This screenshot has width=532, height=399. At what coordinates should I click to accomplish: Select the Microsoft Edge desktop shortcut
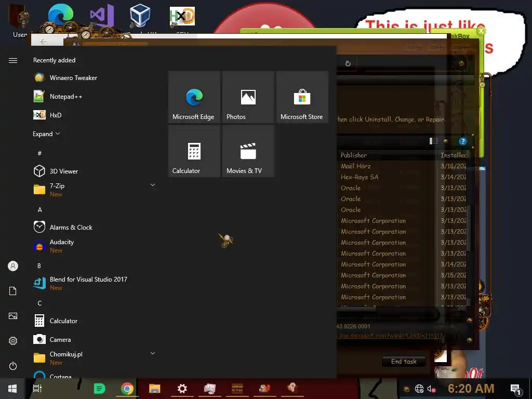(x=60, y=15)
